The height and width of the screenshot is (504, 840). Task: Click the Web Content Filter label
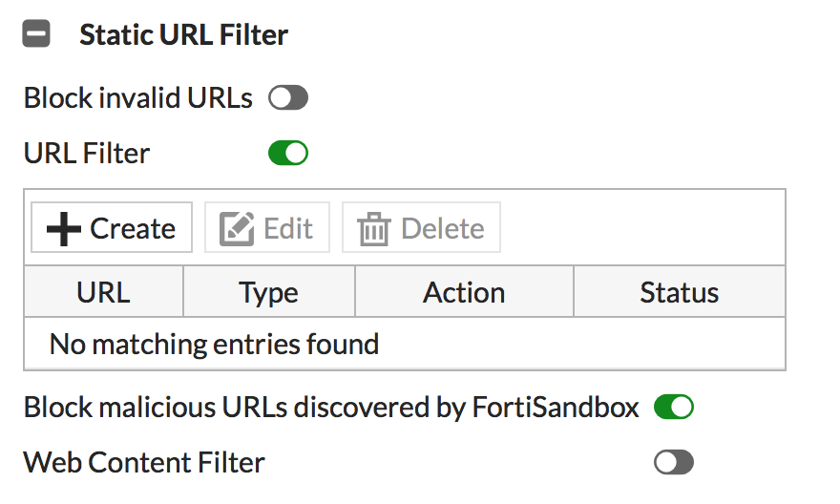pos(144,462)
